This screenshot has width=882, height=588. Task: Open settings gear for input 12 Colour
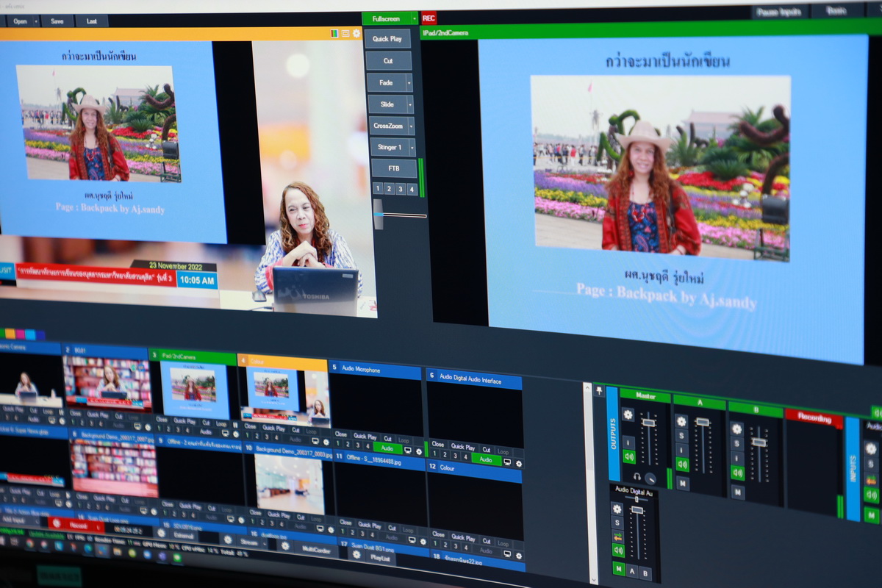coord(519,556)
